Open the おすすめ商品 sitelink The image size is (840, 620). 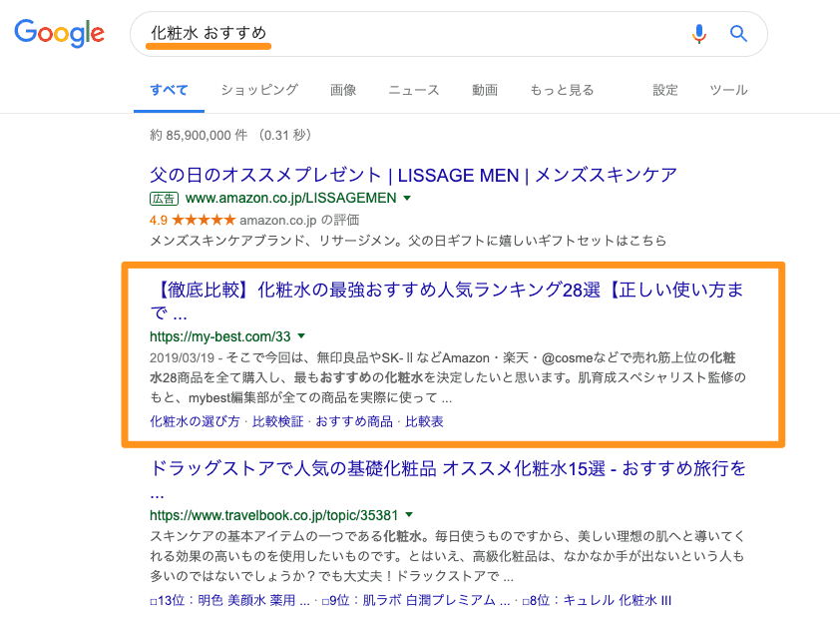point(354,421)
